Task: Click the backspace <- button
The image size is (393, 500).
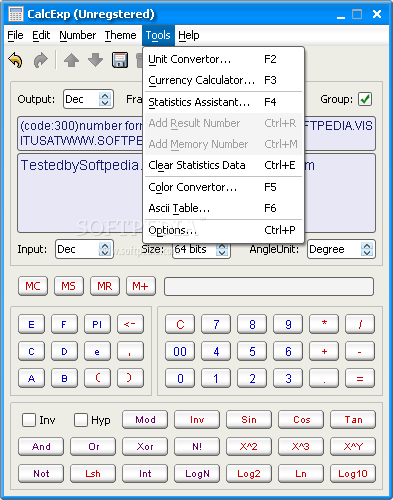Action: (x=130, y=324)
